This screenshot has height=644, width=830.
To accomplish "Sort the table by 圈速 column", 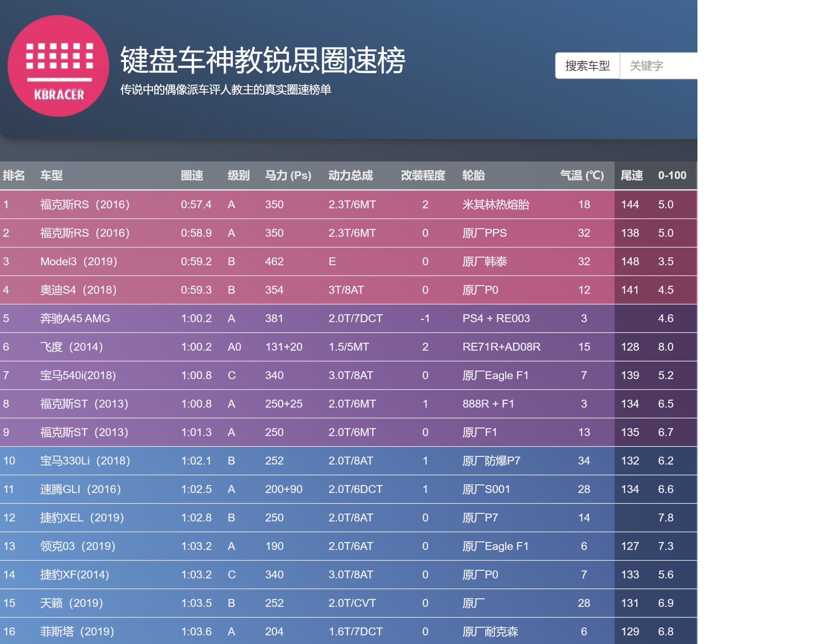I will click(x=192, y=175).
